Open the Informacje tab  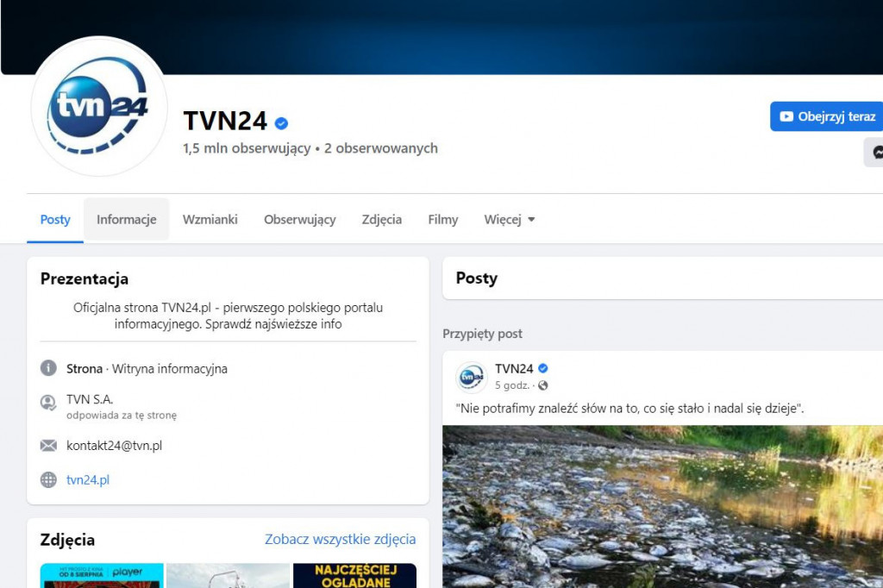pos(127,220)
